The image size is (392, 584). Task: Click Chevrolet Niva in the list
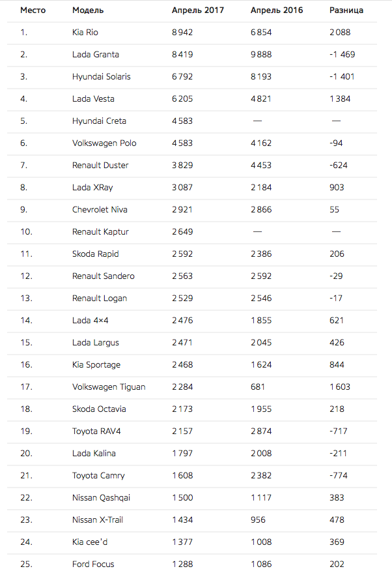pyautogui.click(x=100, y=210)
